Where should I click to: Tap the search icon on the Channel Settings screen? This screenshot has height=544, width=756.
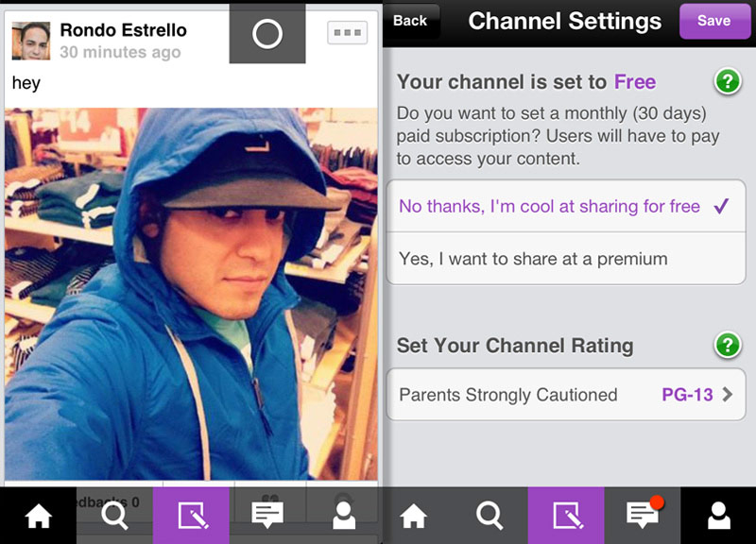[x=490, y=516]
